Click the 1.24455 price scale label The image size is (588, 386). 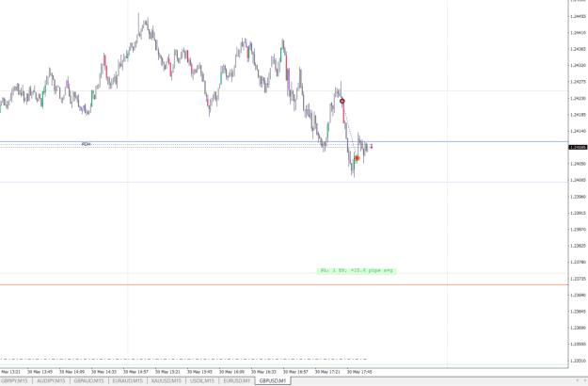578,16
